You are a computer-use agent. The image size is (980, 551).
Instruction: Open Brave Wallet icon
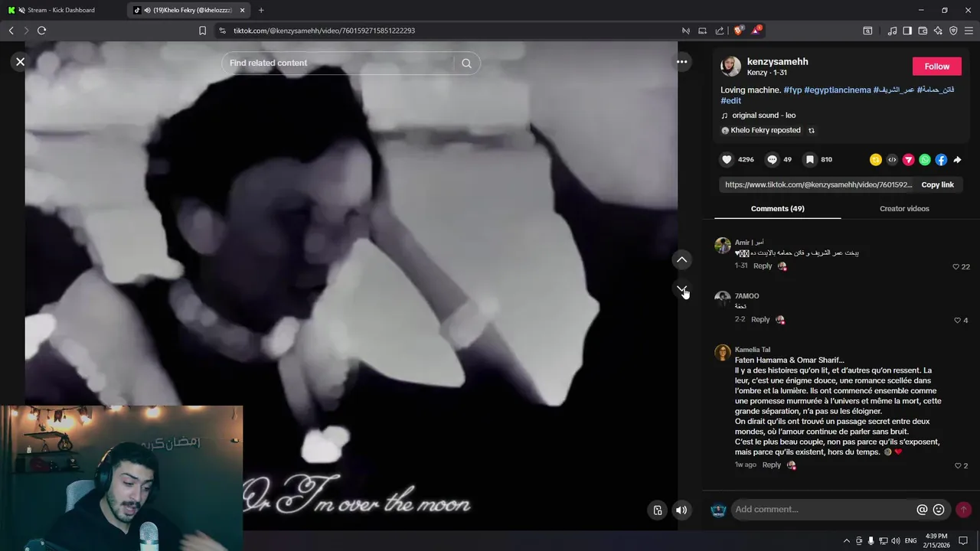point(923,31)
